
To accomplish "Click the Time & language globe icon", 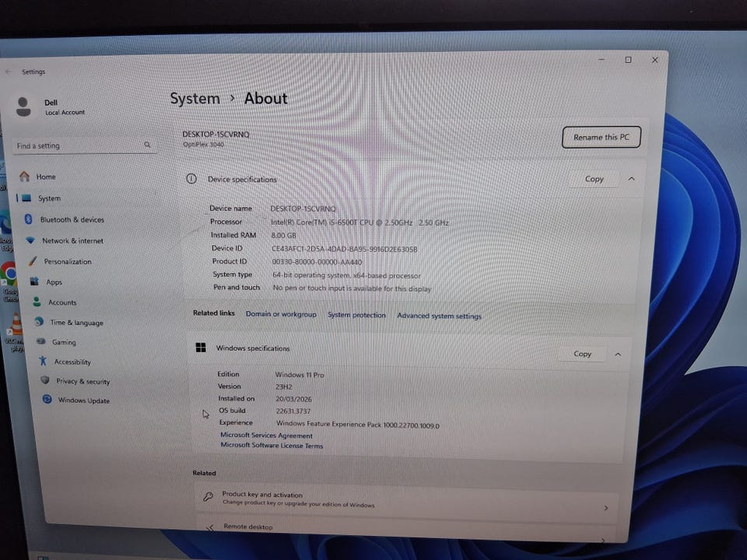I will 39,322.
